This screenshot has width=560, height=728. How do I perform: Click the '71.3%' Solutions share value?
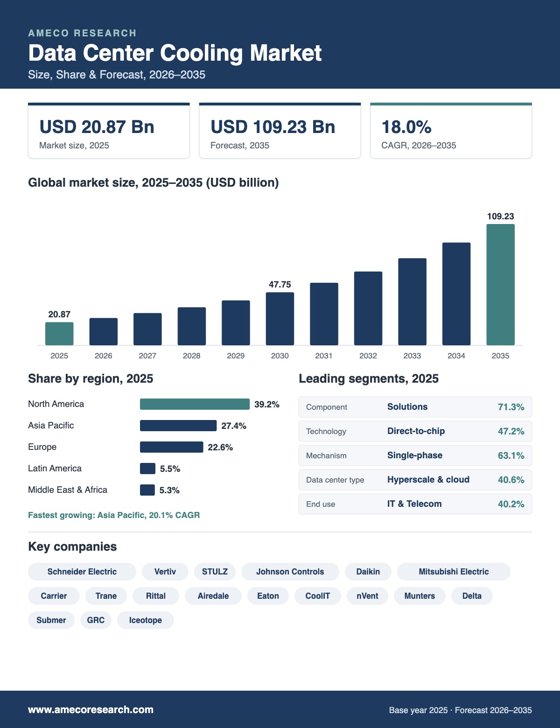click(x=511, y=407)
